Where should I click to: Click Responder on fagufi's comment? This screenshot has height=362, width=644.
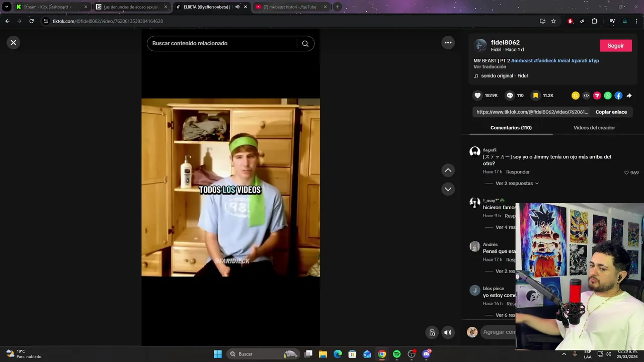(x=518, y=172)
